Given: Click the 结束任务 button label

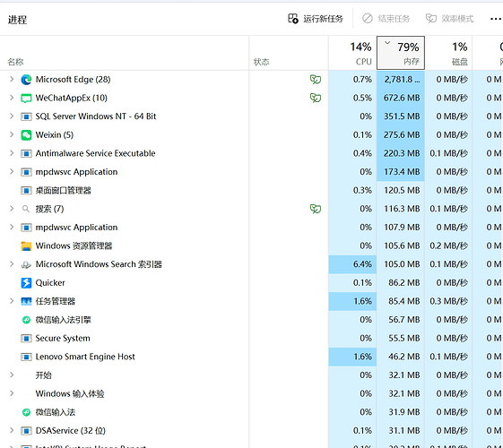Looking at the screenshot, I should click(394, 19).
